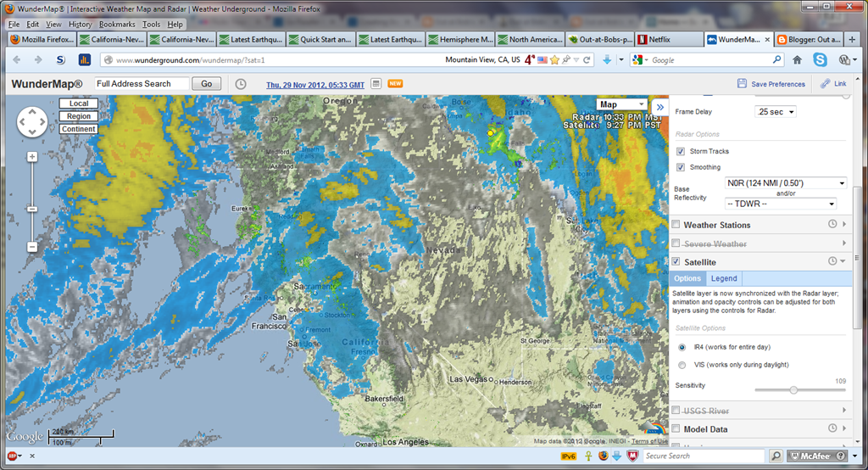This screenshot has width=868, height=470.
Task: Reload the page with refresh icon
Action: [x=587, y=60]
